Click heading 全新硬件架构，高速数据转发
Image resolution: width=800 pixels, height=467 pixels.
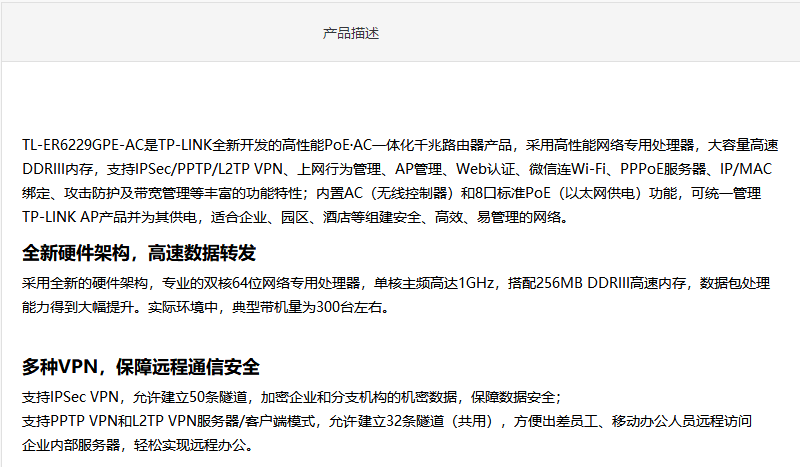coord(139,253)
